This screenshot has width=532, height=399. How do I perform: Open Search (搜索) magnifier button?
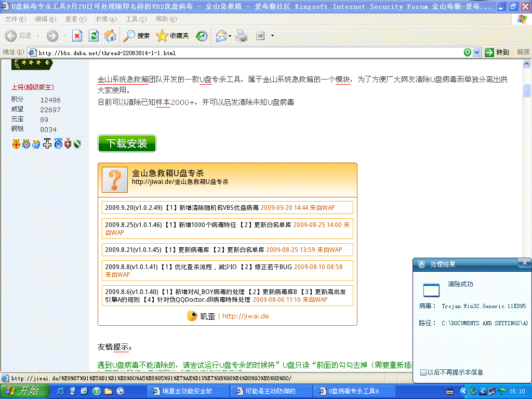pyautogui.click(x=136, y=36)
